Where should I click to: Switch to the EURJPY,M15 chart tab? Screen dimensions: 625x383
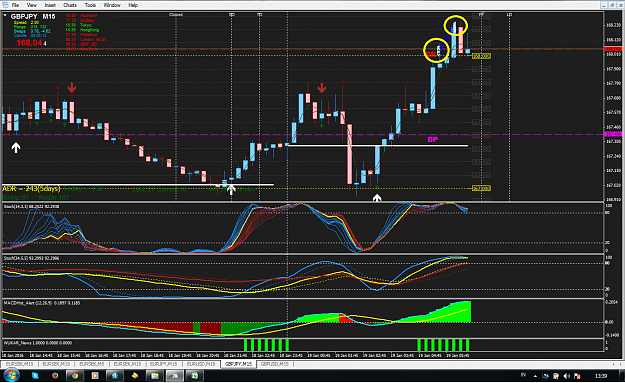click(163, 364)
